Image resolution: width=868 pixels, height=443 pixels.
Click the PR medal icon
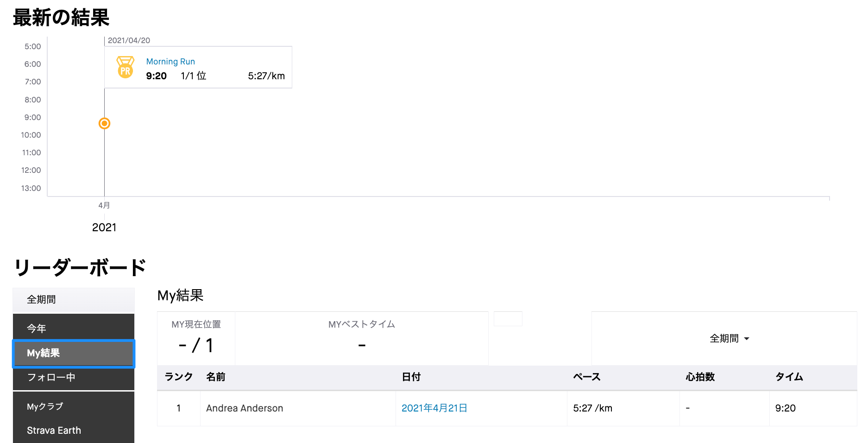125,67
